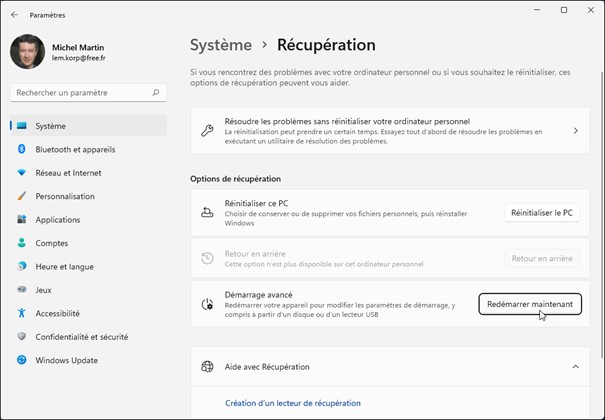Viewport: 605px width, 420px height.
Task: Open Création d'un lecteur de récupération link
Action: 293,403
